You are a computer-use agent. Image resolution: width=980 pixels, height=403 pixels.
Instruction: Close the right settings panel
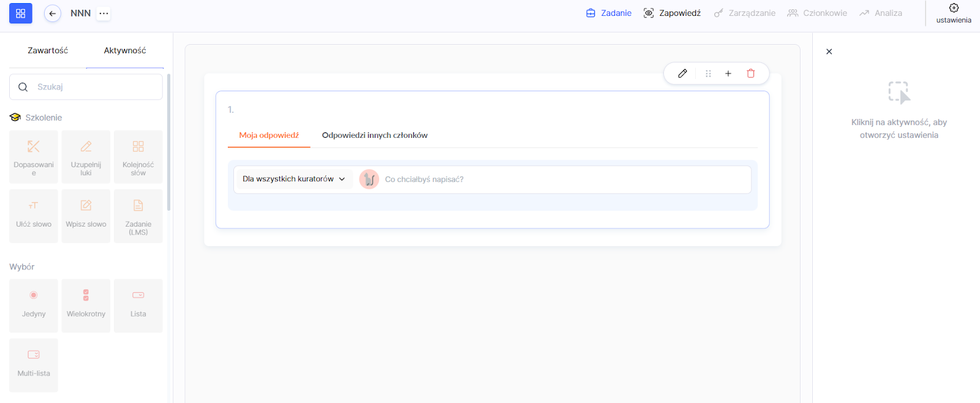click(x=829, y=51)
